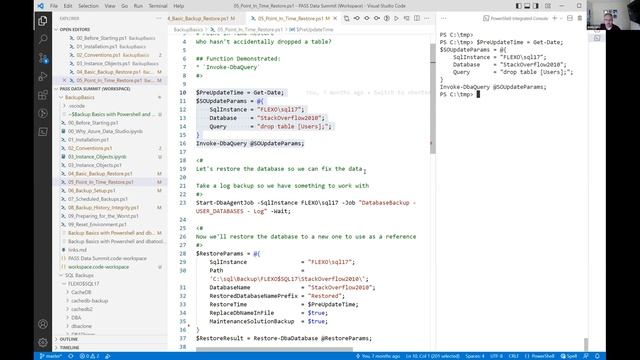Viewport: 640px width, 360px height.
Task: Switch to 04_Basic_Backup_Restore.ps1 tab
Action: click(202, 18)
